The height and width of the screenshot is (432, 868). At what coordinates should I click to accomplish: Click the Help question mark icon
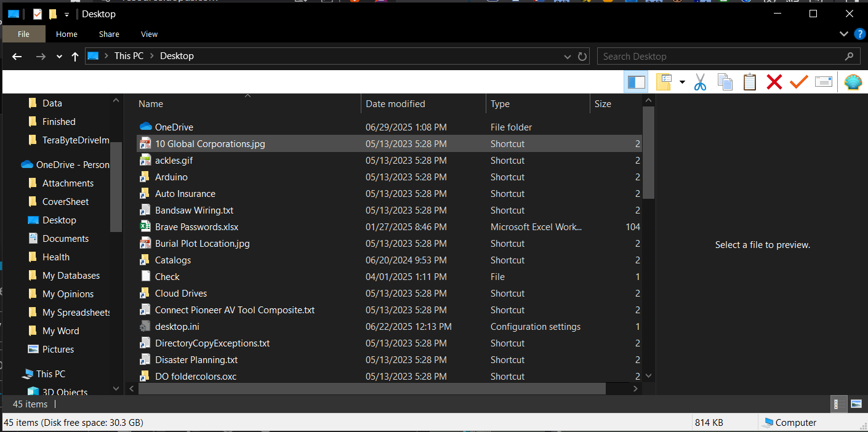(x=859, y=33)
